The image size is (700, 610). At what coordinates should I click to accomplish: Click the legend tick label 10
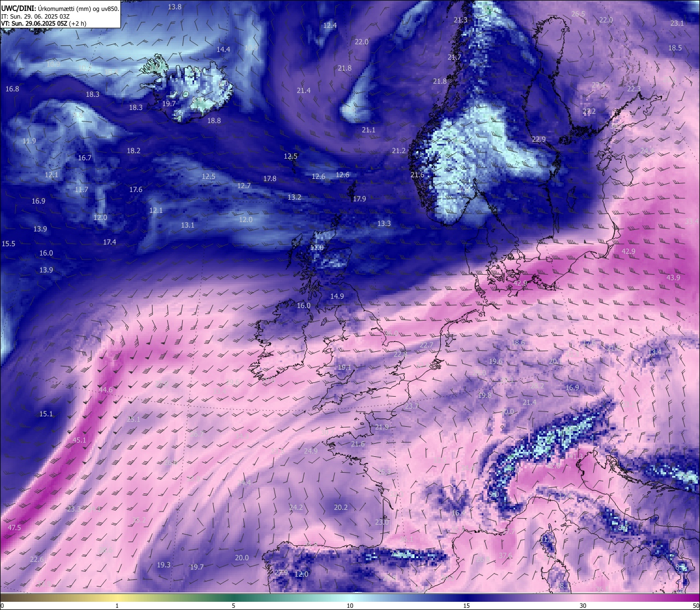coord(350,606)
